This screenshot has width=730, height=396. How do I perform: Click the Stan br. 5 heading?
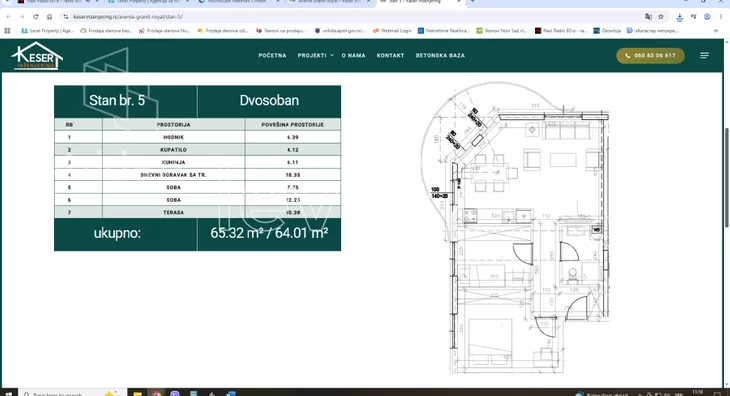point(117,100)
